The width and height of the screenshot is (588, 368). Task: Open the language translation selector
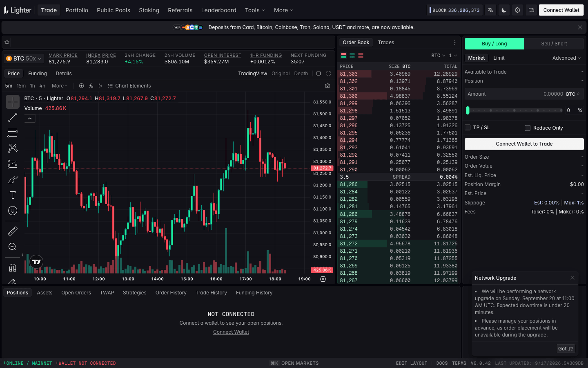(x=490, y=10)
